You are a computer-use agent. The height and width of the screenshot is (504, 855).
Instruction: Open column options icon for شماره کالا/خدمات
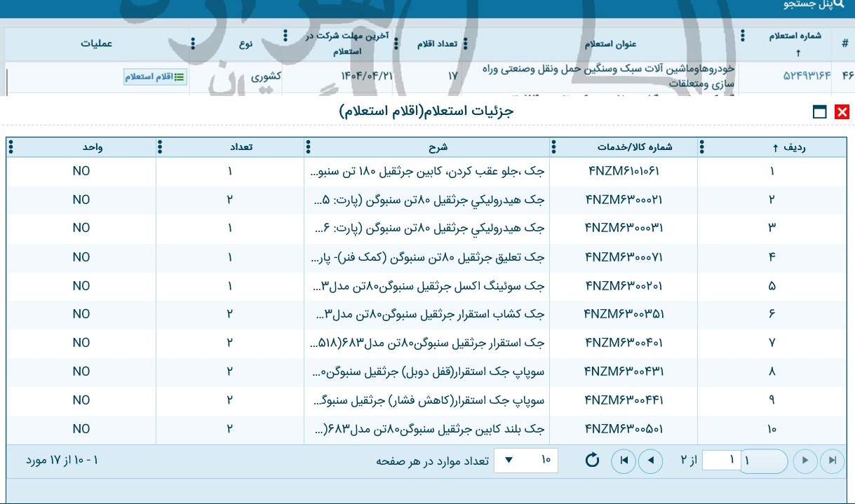(554, 147)
